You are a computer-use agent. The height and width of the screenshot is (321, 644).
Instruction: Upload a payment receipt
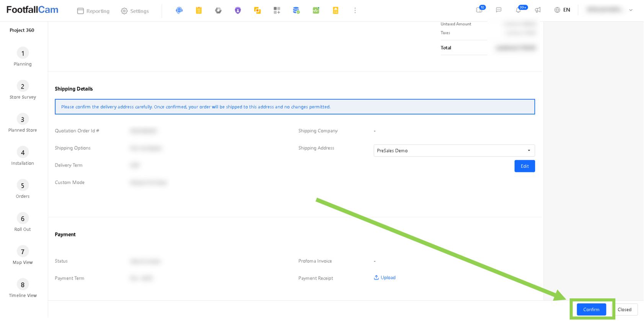385,278
